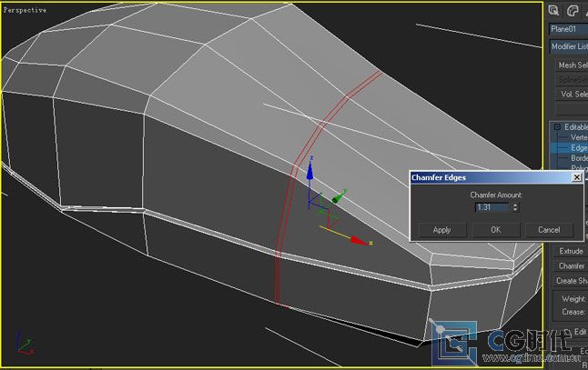Open the Create command panel tab
The width and height of the screenshot is (588, 370).
point(554,10)
